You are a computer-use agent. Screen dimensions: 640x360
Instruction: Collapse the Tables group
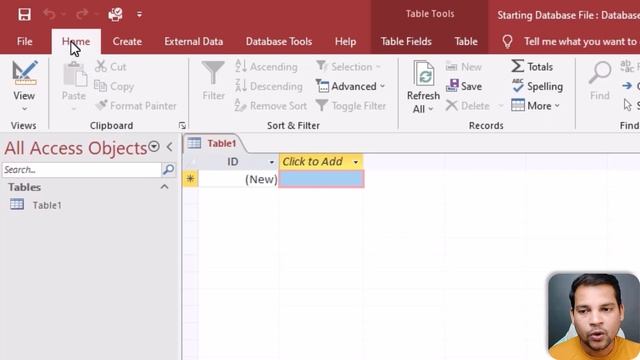[x=164, y=187]
